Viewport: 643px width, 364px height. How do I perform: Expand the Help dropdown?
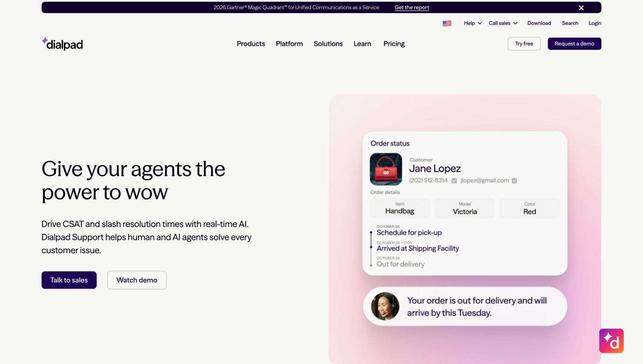473,23
